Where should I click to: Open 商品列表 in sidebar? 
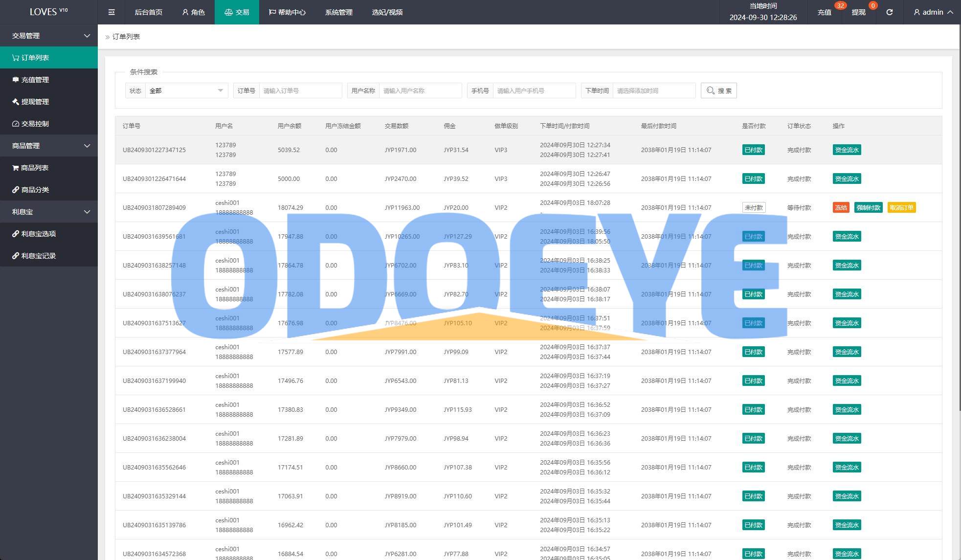[x=49, y=168]
